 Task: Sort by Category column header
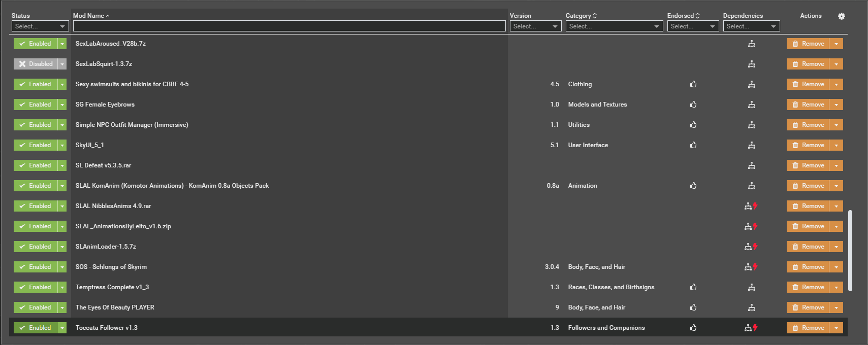point(581,16)
